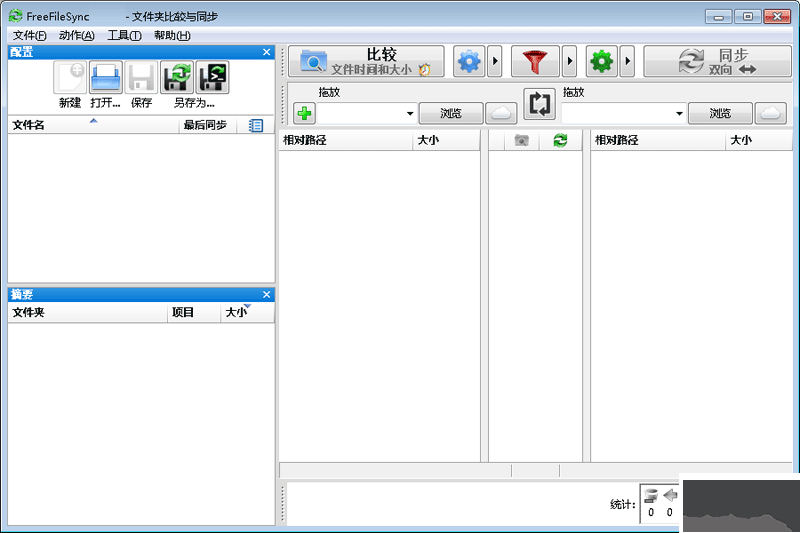
Task: Click green plus to add folder pair
Action: coord(304,113)
